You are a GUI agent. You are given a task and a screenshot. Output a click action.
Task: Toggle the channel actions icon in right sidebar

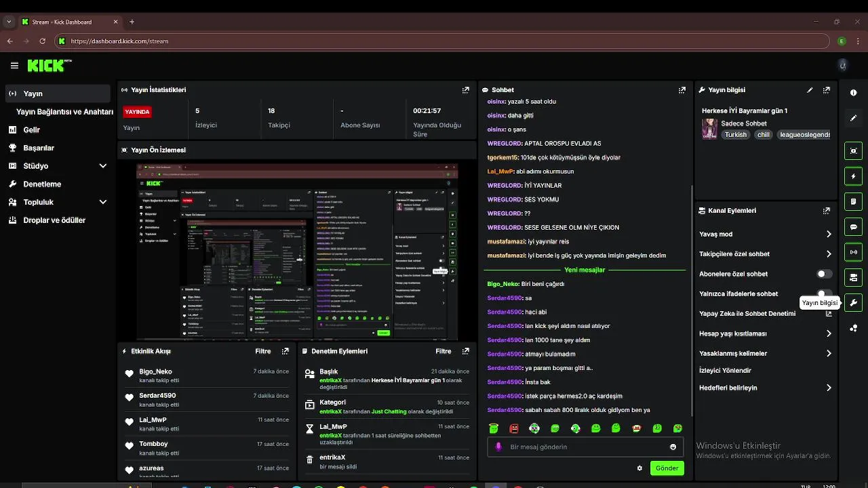[x=853, y=277]
